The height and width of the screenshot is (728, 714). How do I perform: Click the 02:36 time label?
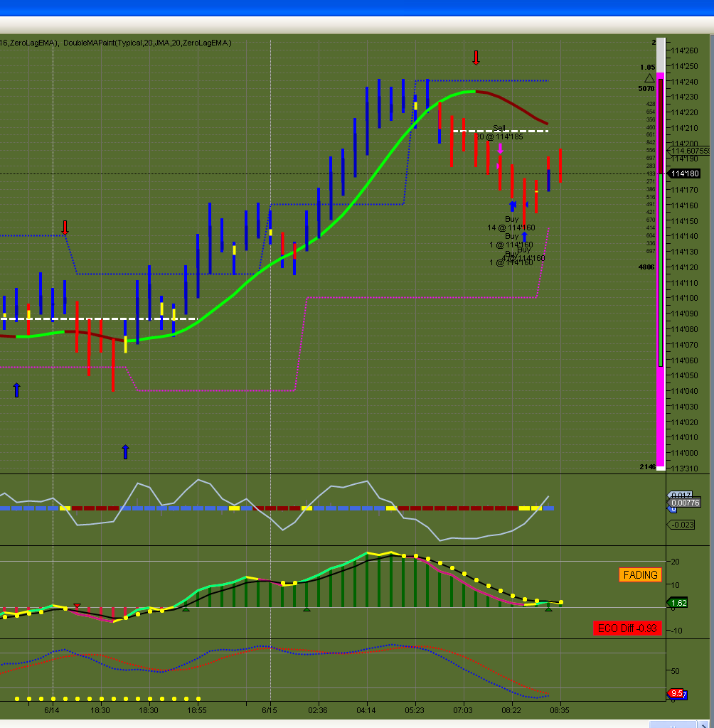point(318,710)
